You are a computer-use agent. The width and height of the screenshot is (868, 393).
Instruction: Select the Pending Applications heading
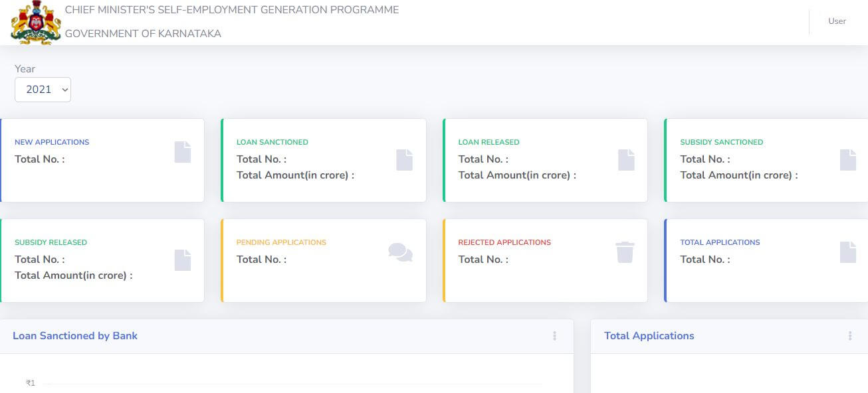(281, 242)
